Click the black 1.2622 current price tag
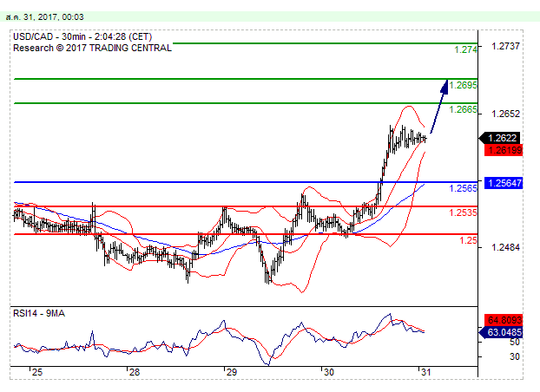540x392 pixels. click(x=500, y=138)
